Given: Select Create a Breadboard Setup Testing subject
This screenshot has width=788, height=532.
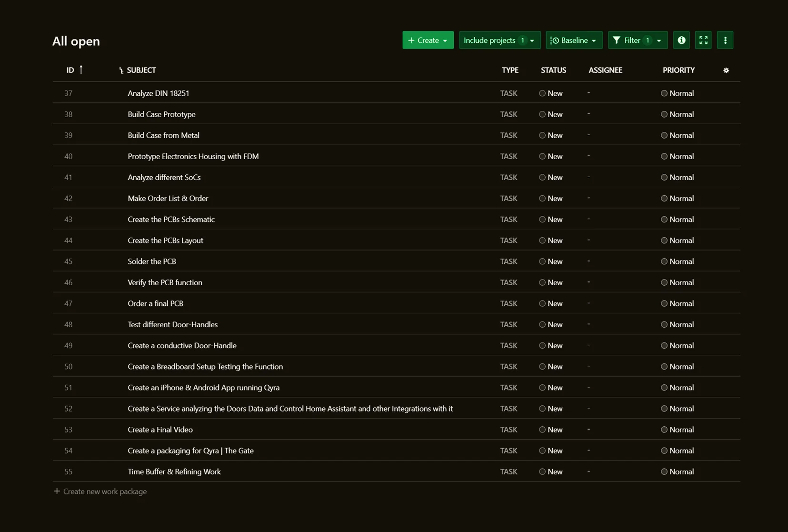Looking at the screenshot, I should point(205,367).
